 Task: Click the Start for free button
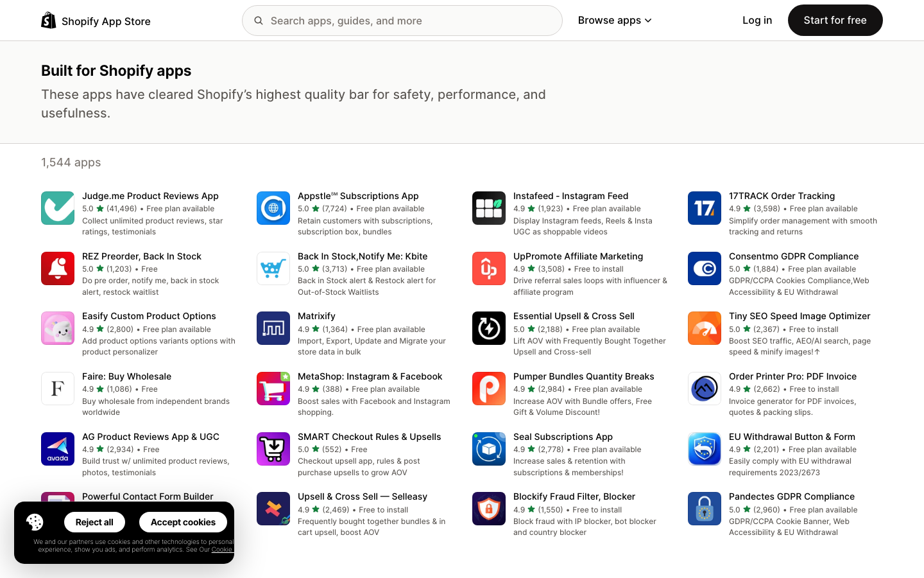point(835,21)
